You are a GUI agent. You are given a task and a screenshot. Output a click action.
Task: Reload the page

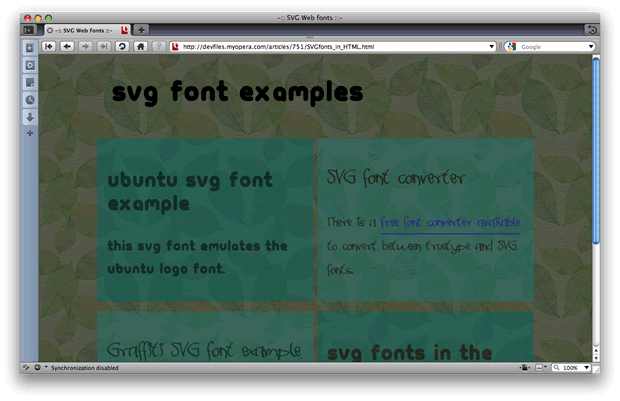click(x=122, y=47)
